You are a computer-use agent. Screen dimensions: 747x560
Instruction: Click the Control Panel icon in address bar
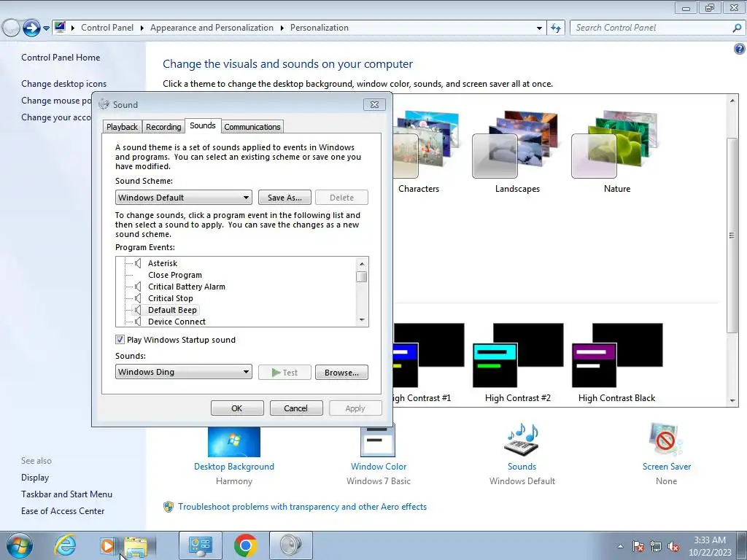(60, 27)
